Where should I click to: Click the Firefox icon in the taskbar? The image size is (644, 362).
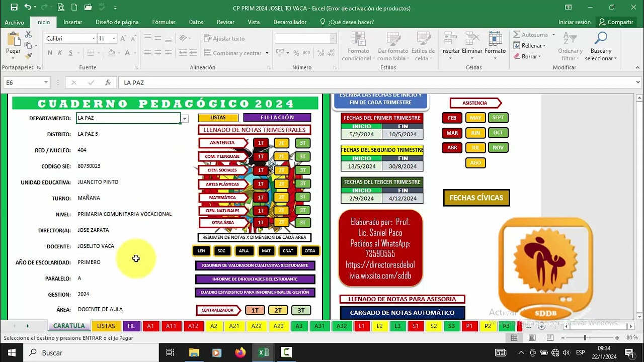[240, 352]
